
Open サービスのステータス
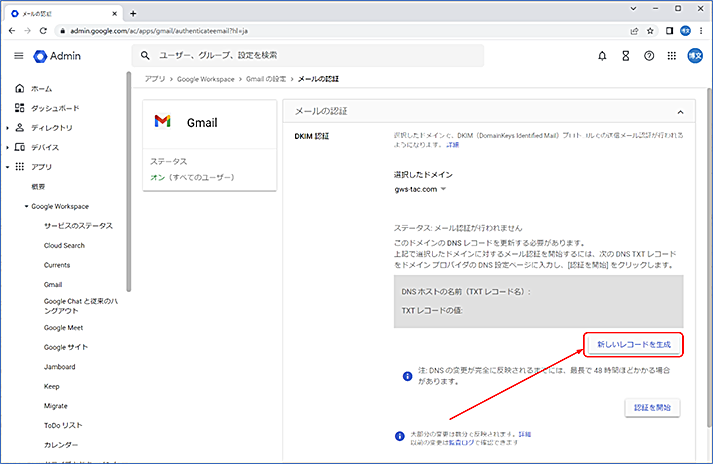click(x=78, y=226)
